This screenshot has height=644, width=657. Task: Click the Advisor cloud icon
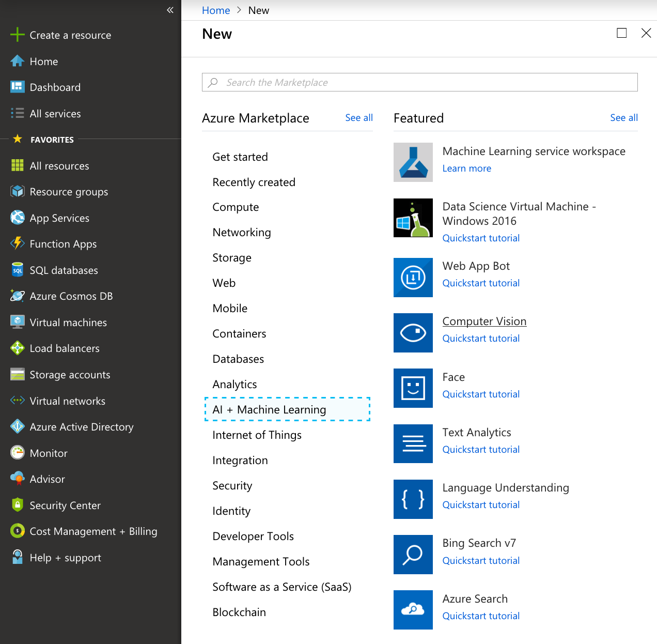coord(18,479)
